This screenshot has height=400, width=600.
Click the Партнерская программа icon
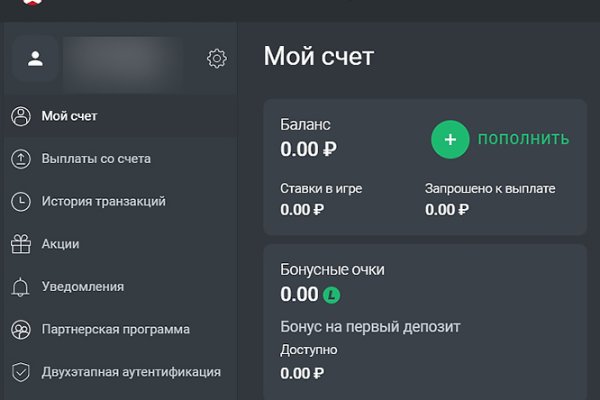pyautogui.click(x=20, y=329)
